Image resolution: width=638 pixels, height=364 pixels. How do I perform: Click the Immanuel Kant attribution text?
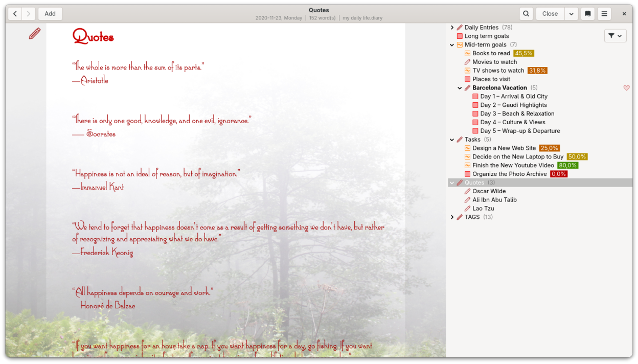click(98, 187)
